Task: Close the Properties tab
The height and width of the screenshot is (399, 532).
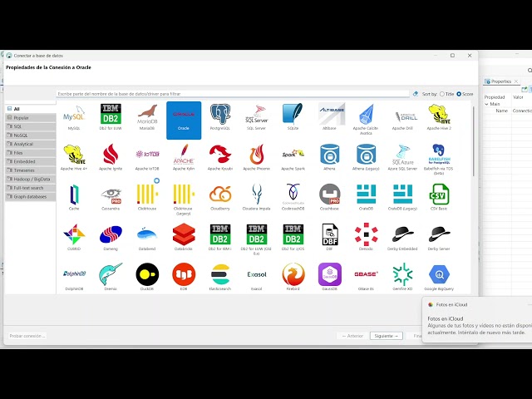Action: click(x=516, y=81)
